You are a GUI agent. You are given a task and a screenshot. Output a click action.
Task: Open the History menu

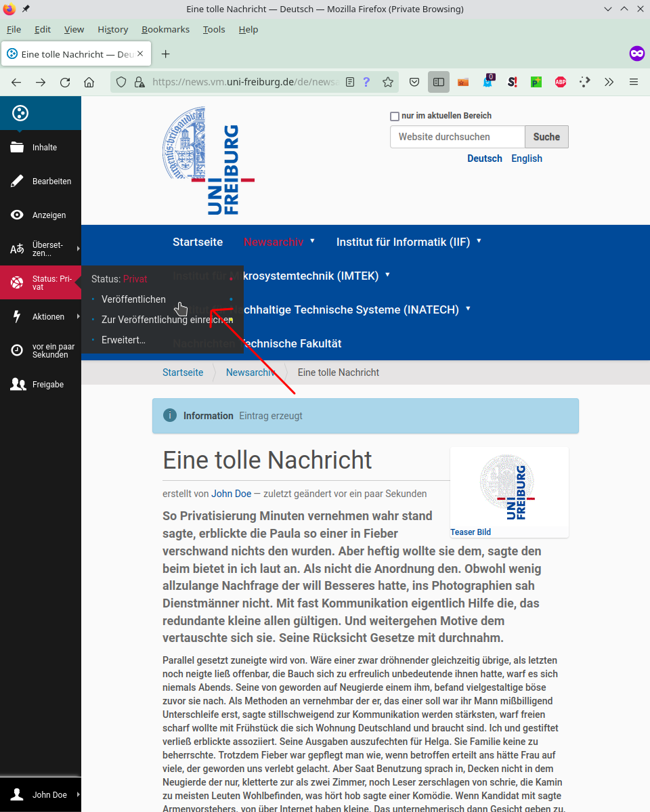pyautogui.click(x=113, y=30)
